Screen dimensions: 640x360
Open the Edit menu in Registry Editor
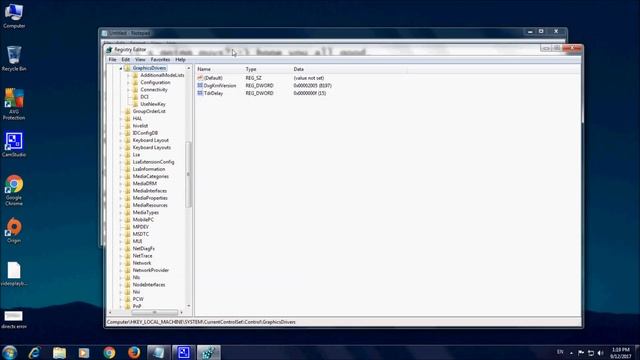click(125, 60)
